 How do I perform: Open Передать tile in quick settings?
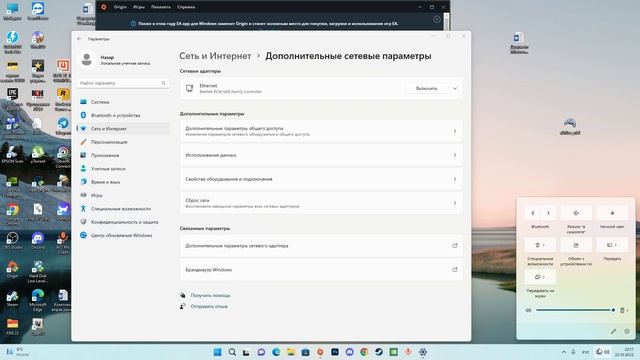pos(612,245)
